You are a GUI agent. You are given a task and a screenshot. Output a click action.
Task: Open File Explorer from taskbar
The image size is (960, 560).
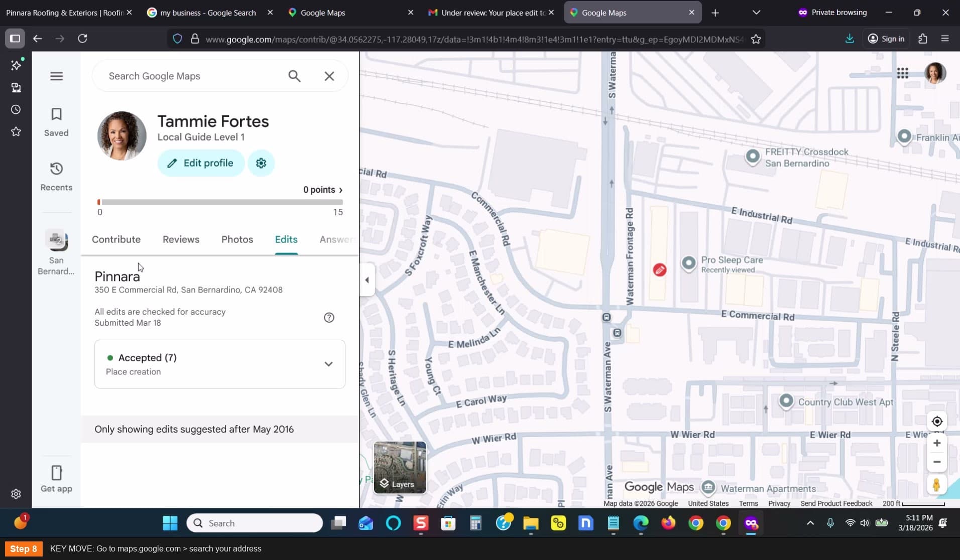[531, 523]
